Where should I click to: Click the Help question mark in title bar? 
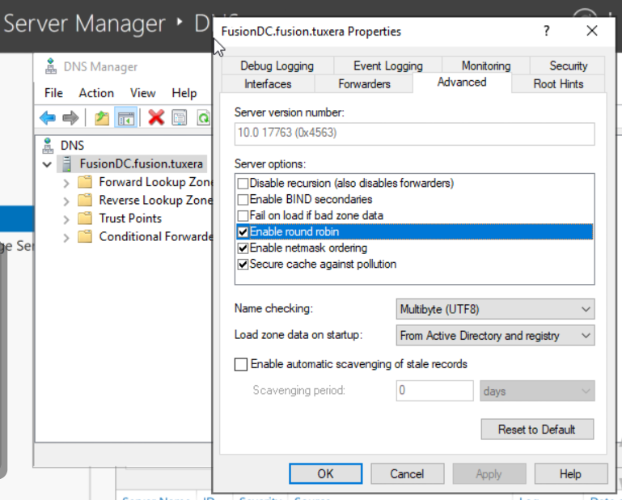pyautogui.click(x=546, y=31)
